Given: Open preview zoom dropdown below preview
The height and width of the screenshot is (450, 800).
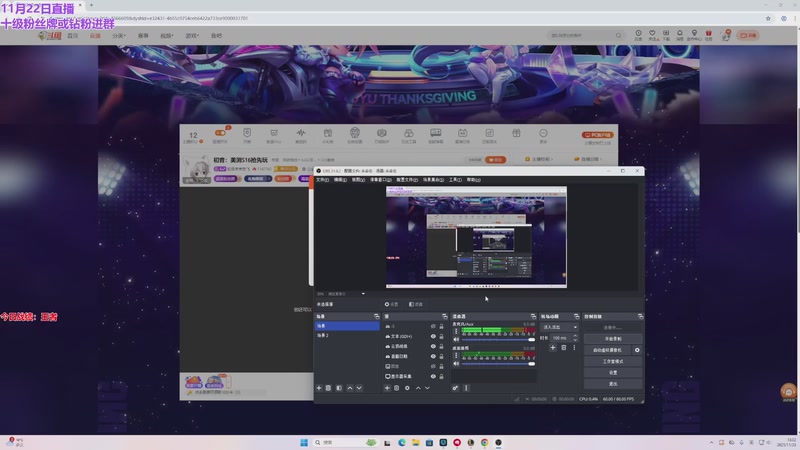Looking at the screenshot, I should 363,294.
